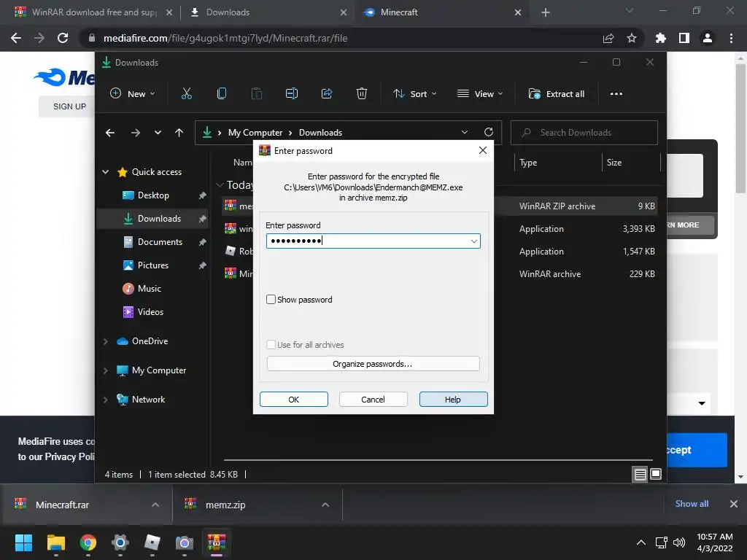This screenshot has width=747, height=560.
Task: Open the View dropdown in Explorer
Action: click(x=480, y=94)
